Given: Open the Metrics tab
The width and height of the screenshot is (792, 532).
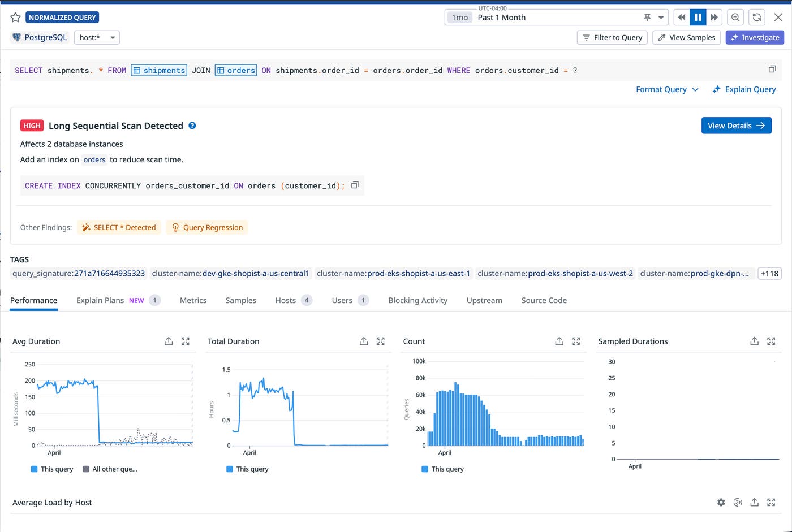Looking at the screenshot, I should pos(193,300).
